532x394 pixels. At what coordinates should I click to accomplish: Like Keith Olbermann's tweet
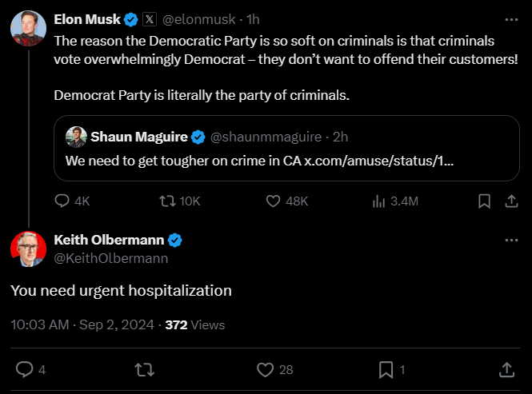coord(266,369)
